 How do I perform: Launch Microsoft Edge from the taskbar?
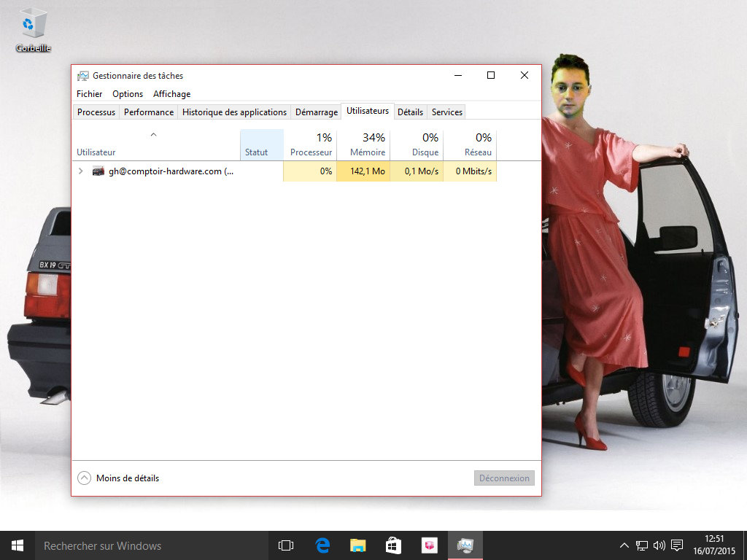(x=322, y=545)
